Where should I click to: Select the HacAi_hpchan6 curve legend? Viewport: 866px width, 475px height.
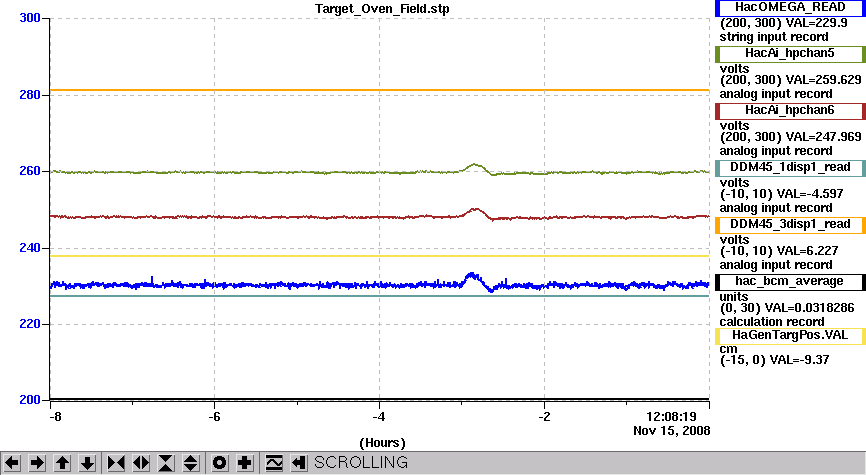(x=790, y=110)
